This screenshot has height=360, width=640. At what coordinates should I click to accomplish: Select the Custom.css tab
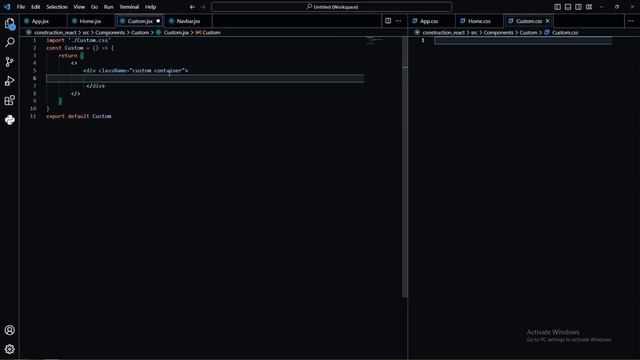[529, 21]
